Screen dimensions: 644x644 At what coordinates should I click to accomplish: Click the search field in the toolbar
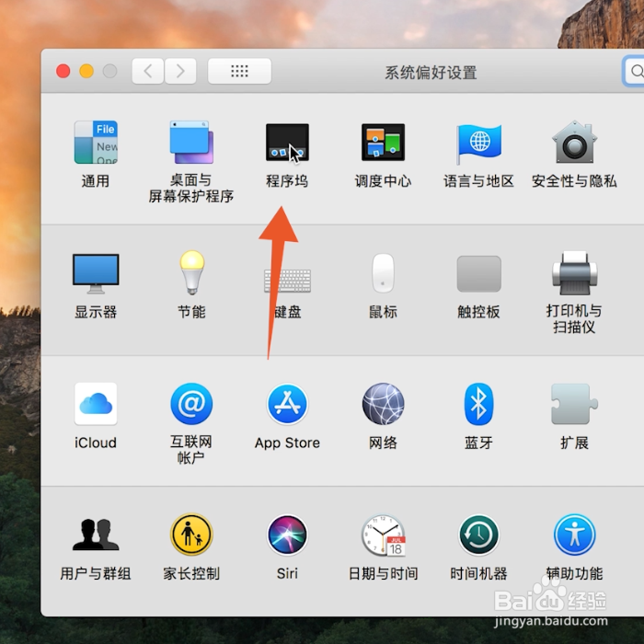click(x=633, y=71)
